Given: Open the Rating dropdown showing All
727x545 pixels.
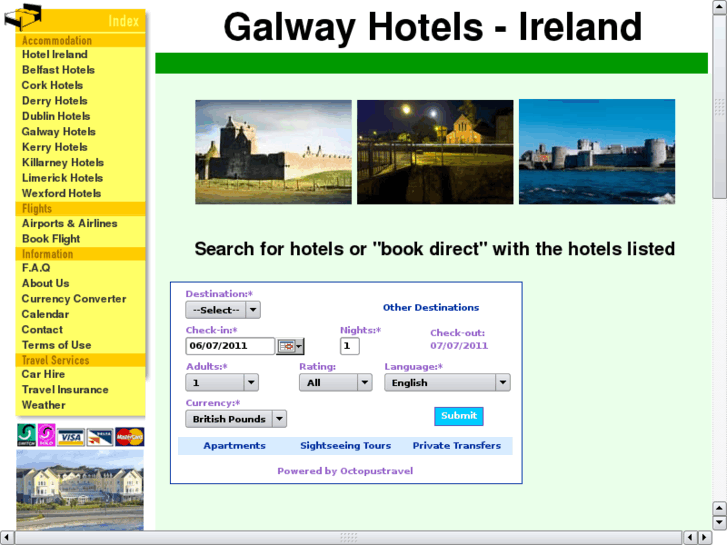Looking at the screenshot, I should pos(335,383).
